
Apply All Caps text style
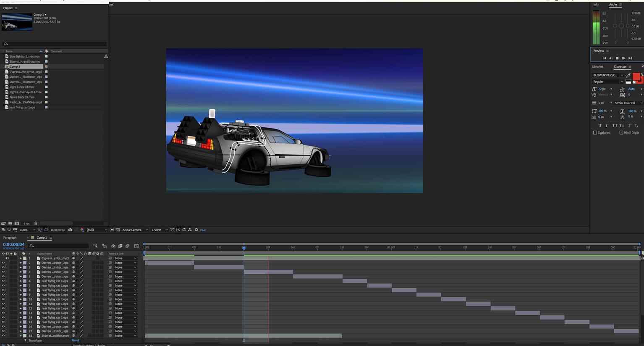(615, 125)
